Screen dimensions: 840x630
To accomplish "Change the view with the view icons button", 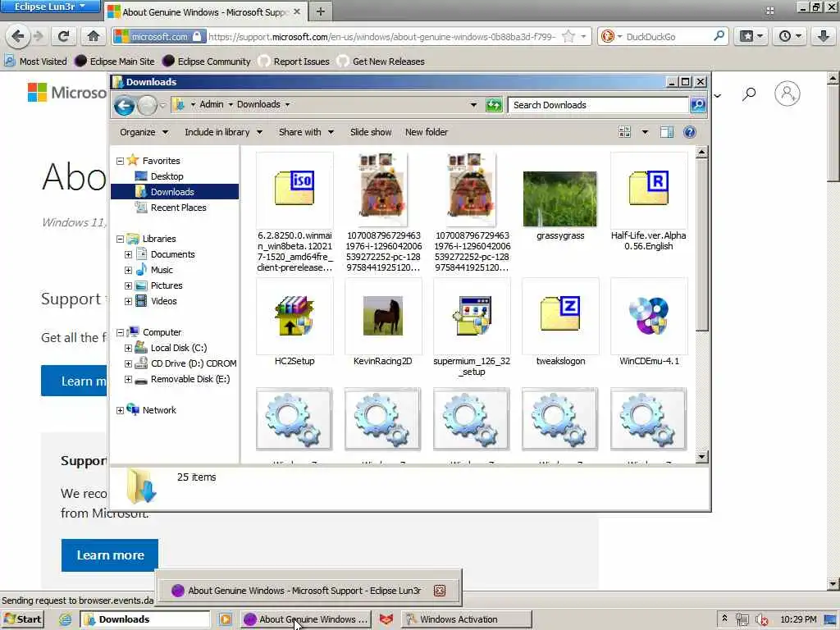I will (624, 132).
